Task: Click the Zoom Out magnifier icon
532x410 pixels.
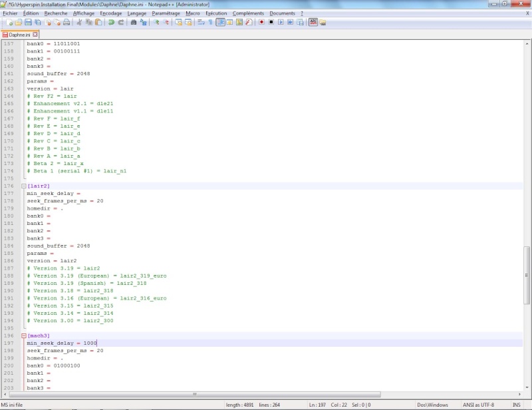Action: (166, 23)
